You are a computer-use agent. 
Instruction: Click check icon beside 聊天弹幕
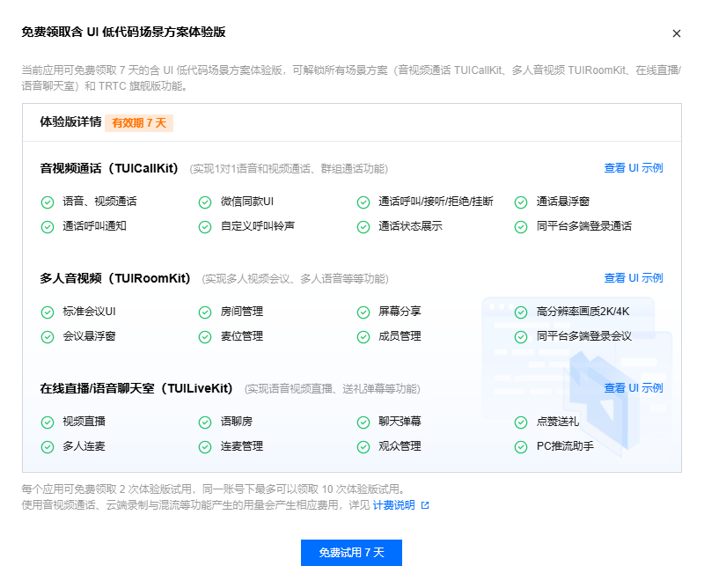click(363, 423)
